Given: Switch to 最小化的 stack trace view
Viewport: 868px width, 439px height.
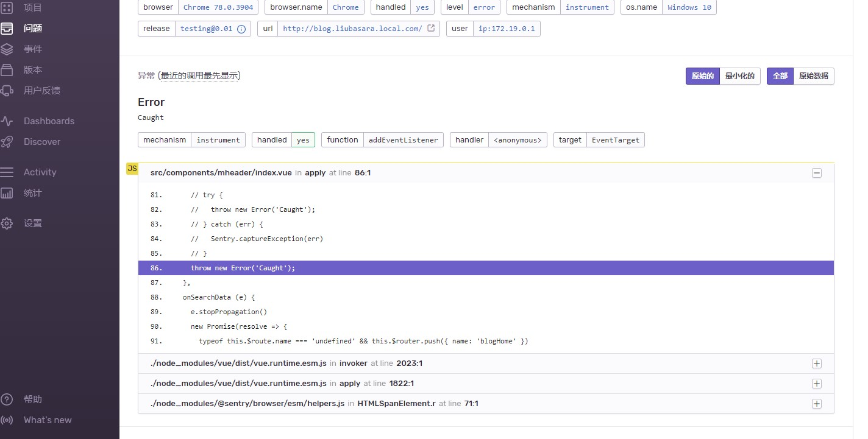Looking at the screenshot, I should point(740,76).
